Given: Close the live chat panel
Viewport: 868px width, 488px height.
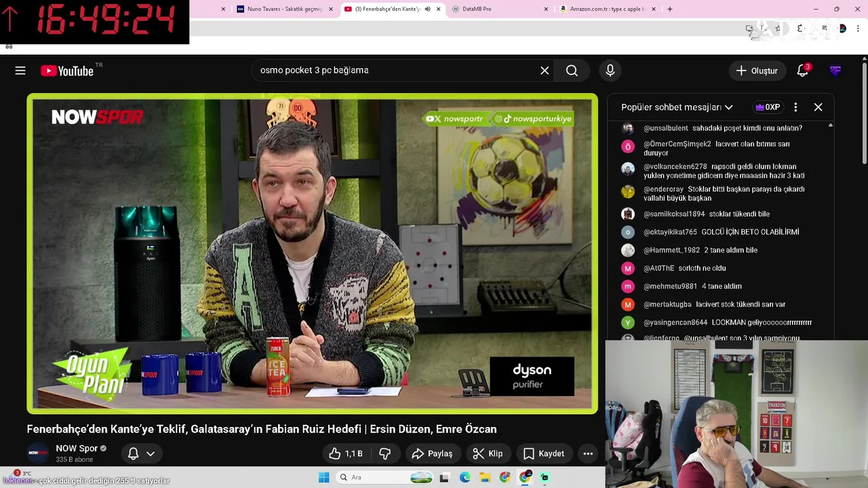Looking at the screenshot, I should 818,107.
